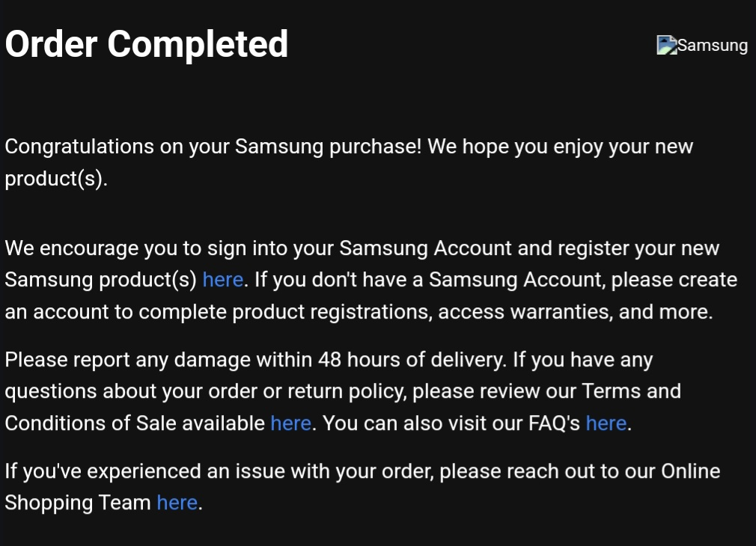Open the Terms and Conditions 'here' link

point(290,423)
